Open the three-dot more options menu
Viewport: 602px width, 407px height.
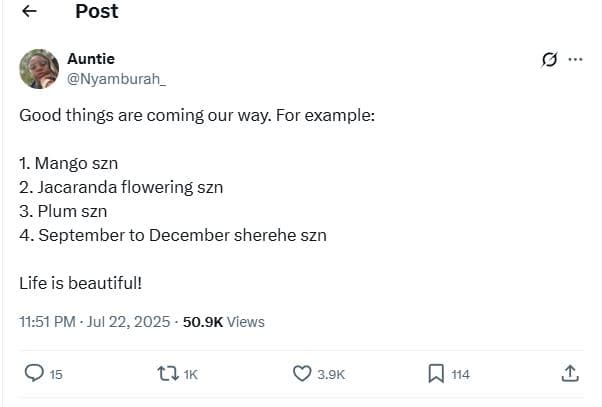click(x=575, y=59)
